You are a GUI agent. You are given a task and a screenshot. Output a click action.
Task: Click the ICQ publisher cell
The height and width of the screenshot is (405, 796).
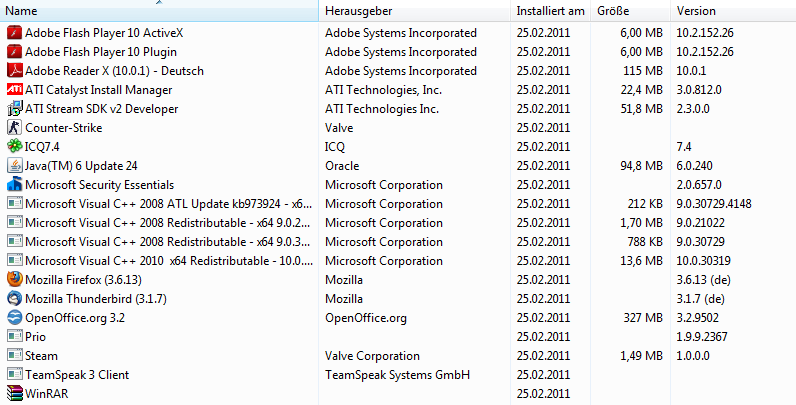point(335,147)
